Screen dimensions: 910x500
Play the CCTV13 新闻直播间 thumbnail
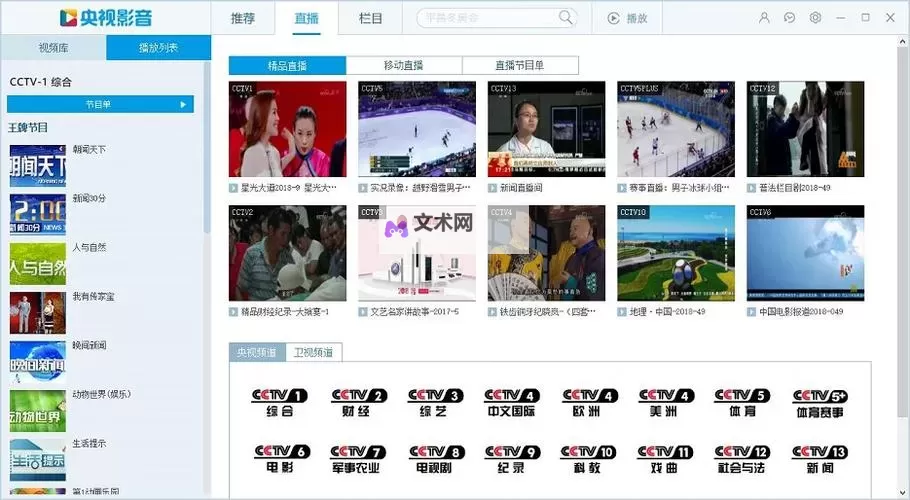tap(546, 129)
